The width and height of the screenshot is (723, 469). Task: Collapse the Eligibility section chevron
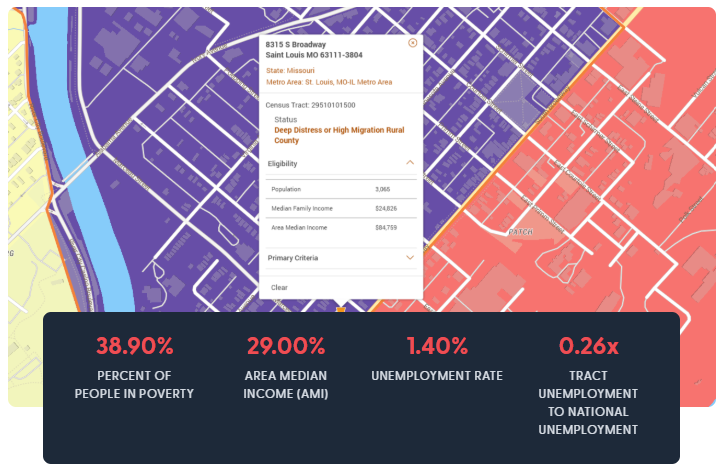[409, 162]
